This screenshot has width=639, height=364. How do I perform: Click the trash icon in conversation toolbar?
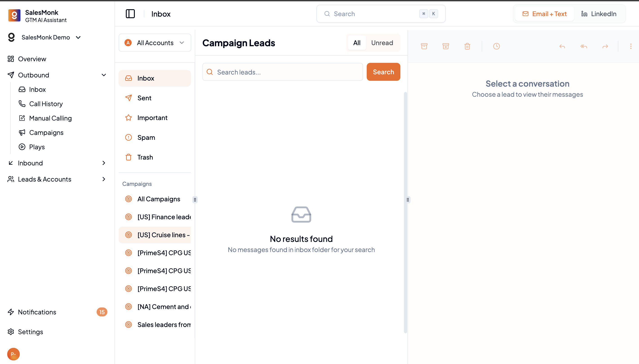tap(467, 46)
